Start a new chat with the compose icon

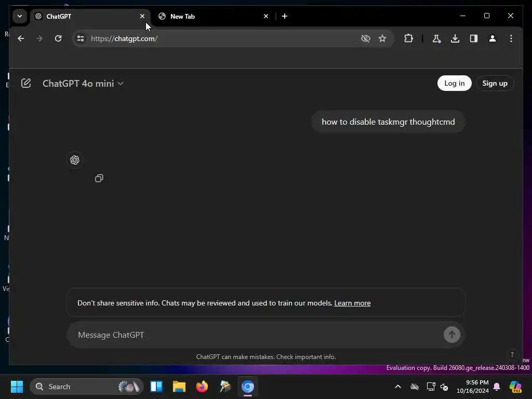click(26, 83)
